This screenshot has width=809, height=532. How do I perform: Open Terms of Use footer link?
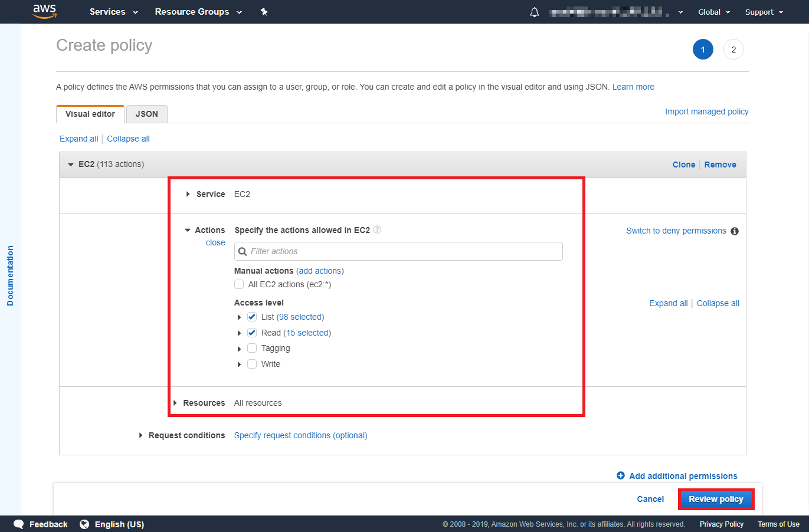(778, 524)
